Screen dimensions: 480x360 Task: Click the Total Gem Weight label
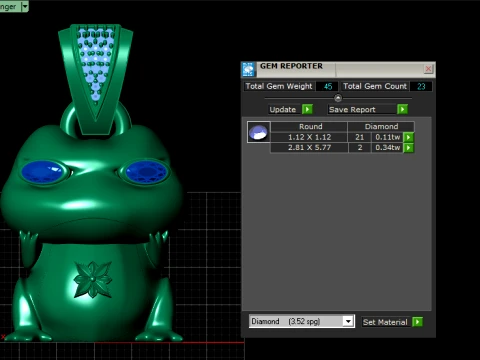coord(279,86)
